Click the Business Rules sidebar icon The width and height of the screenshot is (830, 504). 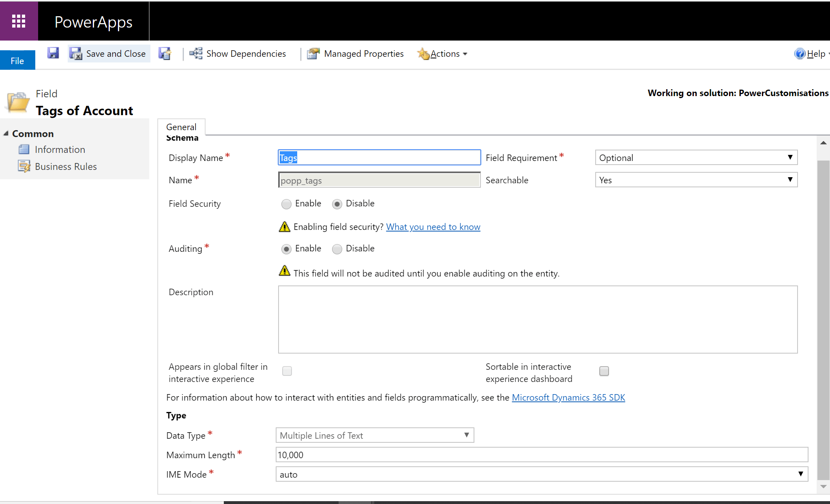point(24,166)
